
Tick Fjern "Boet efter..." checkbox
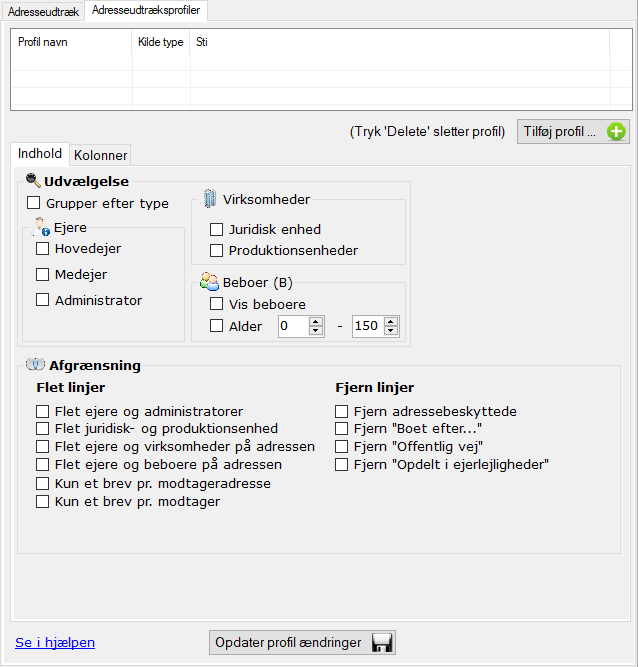click(342, 428)
